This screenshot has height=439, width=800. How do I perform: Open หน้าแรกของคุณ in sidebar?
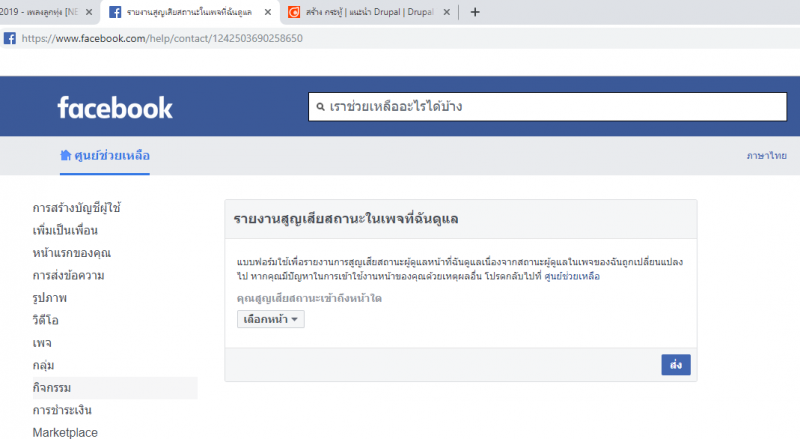71,253
